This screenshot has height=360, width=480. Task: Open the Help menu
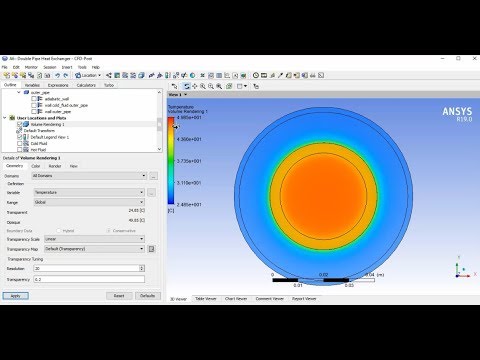click(96, 67)
